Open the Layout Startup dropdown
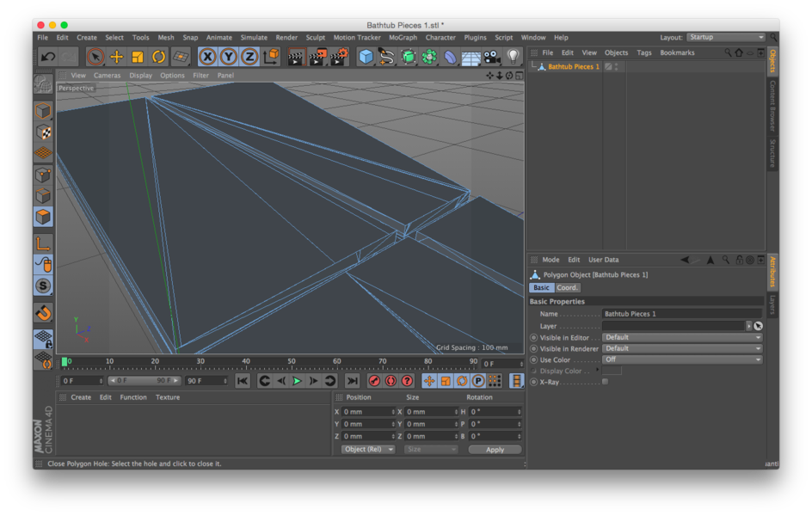This screenshot has height=516, width=812. pyautogui.click(x=726, y=37)
